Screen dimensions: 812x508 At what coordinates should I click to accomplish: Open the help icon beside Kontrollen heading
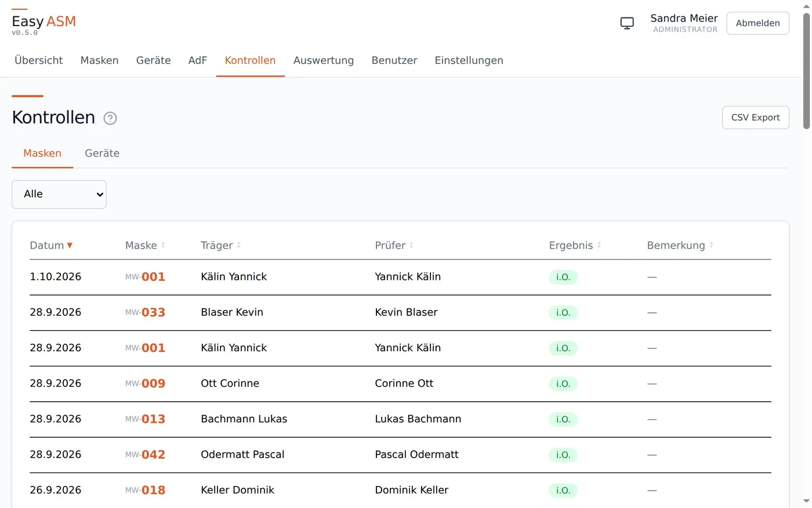(110, 118)
